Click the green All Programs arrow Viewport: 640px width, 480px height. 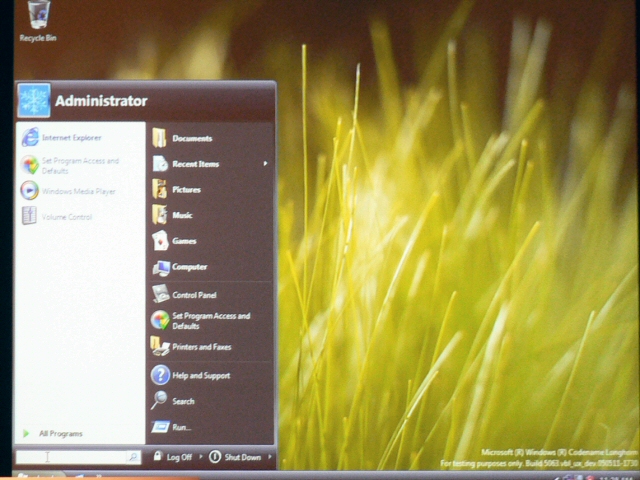(x=26, y=433)
